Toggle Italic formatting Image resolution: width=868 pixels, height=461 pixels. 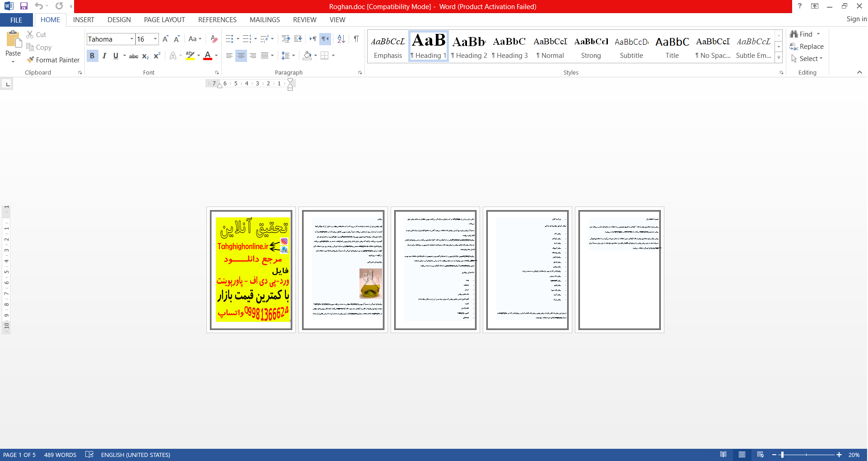[x=104, y=56]
